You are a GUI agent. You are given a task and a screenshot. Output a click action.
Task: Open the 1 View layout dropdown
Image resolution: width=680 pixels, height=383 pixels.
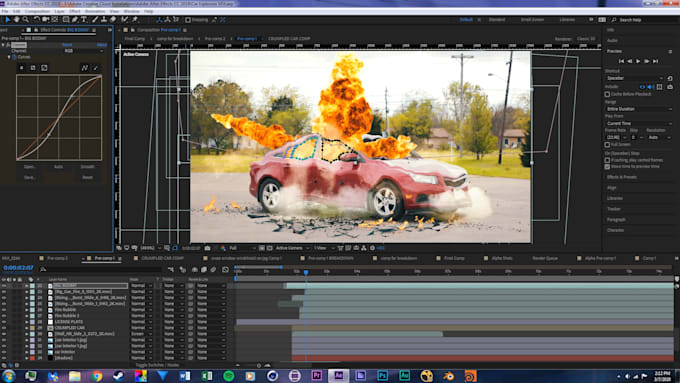[x=323, y=248]
